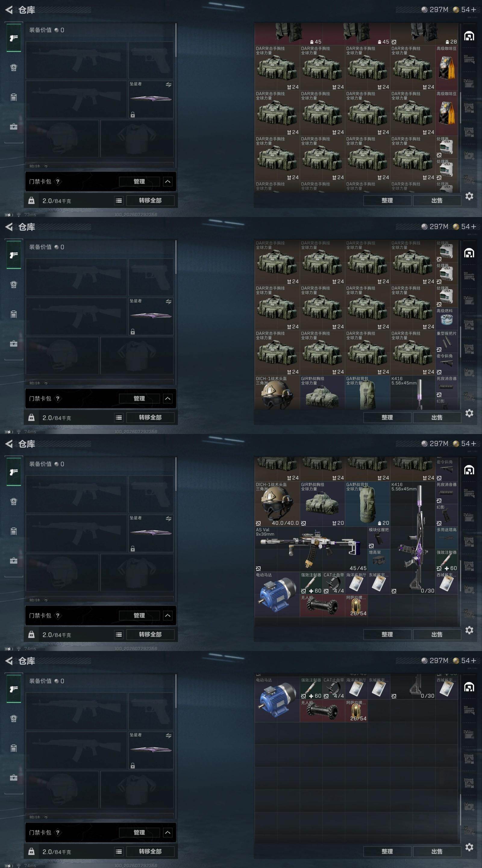Viewport: 482px width, 868px height.
Task: Select the CAT止血带 tourniquet in the third screen
Action: [x=333, y=583]
